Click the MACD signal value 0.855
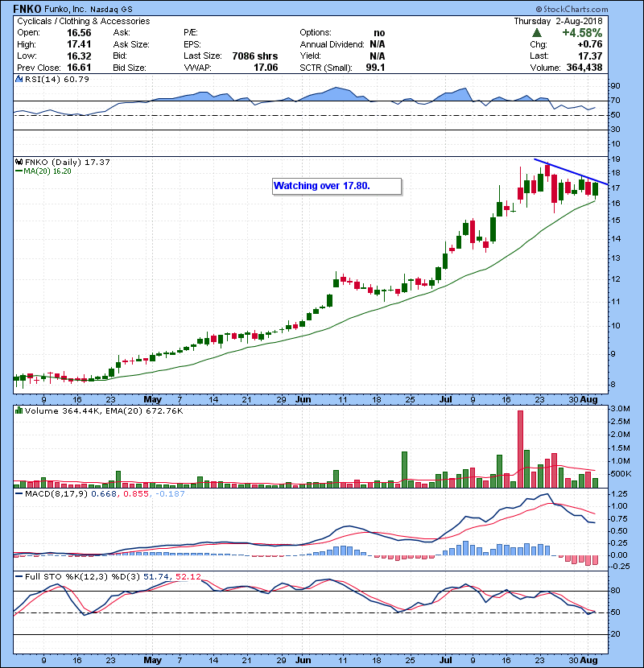 coord(136,494)
